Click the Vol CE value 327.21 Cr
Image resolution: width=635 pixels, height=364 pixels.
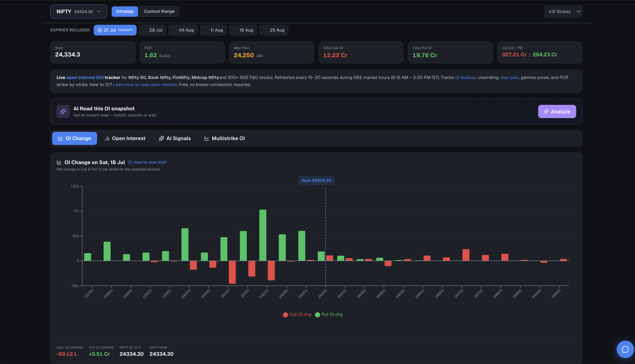coord(514,54)
